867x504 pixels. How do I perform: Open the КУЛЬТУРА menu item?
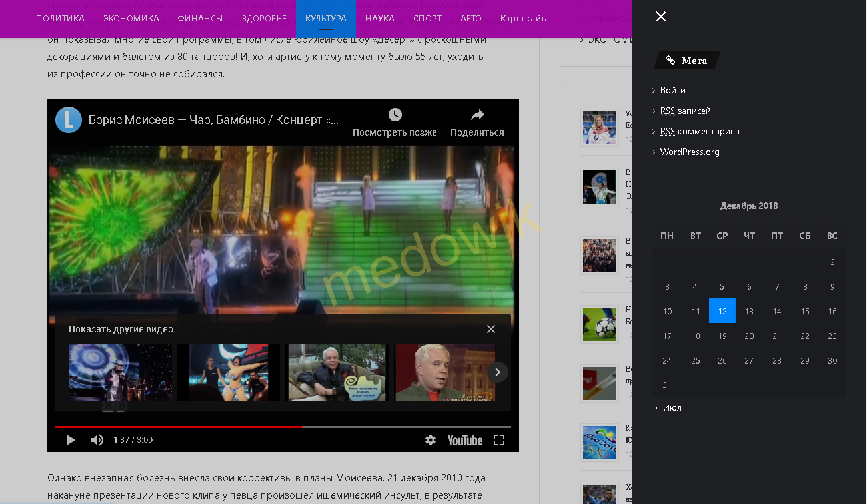(326, 19)
